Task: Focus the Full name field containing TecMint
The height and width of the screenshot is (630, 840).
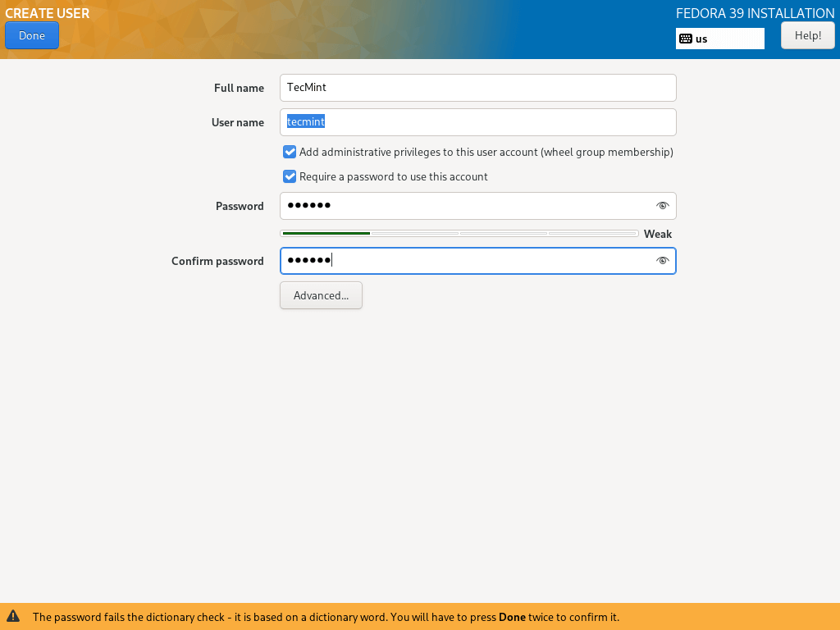Action: [477, 88]
